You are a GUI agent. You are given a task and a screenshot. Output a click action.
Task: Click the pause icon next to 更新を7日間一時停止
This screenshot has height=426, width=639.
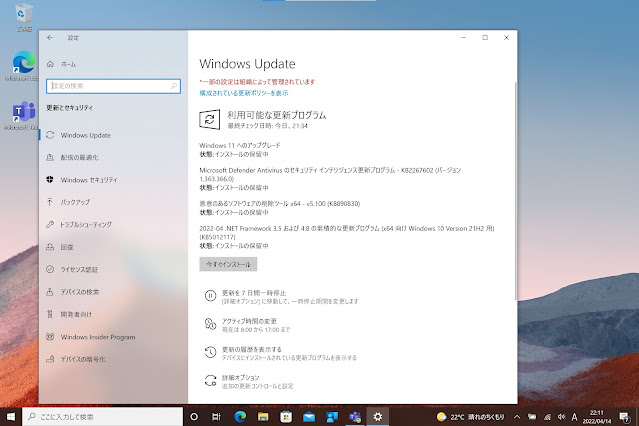(x=210, y=296)
